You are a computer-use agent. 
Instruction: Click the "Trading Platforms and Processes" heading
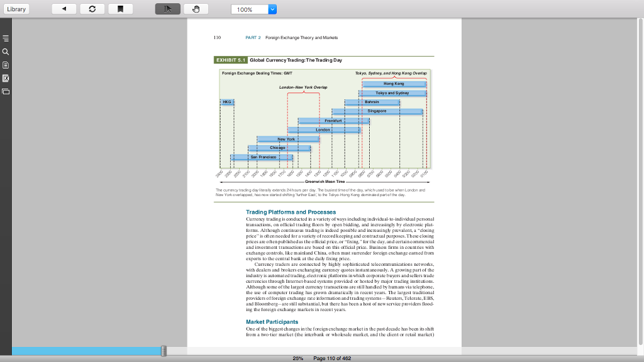coord(291,212)
